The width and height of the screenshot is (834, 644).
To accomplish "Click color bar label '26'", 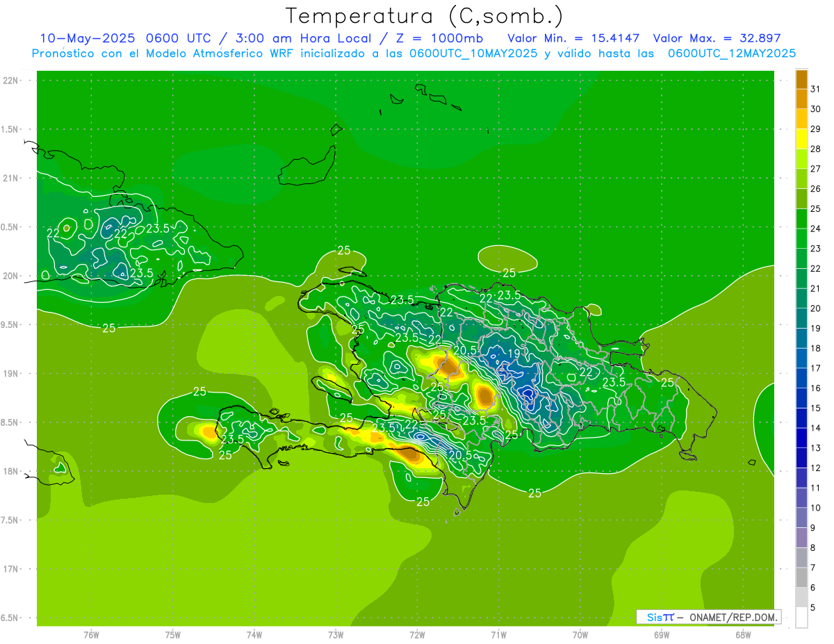I will (816, 188).
